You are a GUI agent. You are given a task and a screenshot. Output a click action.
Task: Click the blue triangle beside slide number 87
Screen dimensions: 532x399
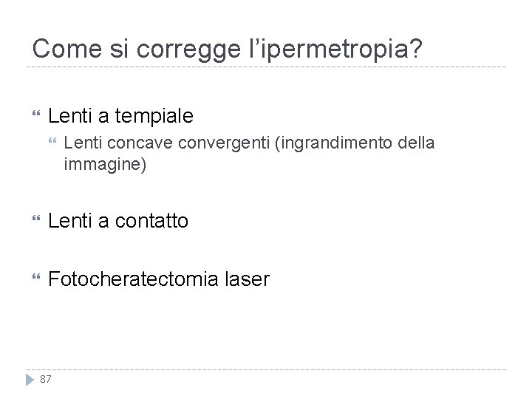tap(30, 379)
